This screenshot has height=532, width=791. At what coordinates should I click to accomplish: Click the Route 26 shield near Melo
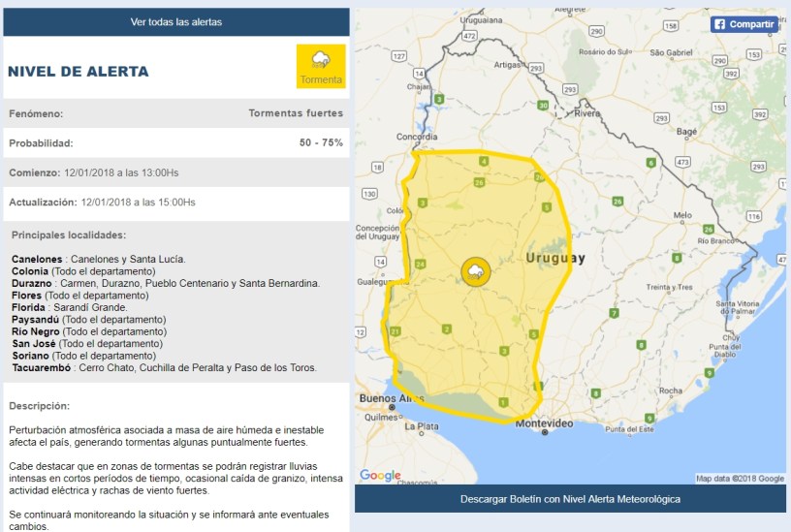(x=617, y=202)
